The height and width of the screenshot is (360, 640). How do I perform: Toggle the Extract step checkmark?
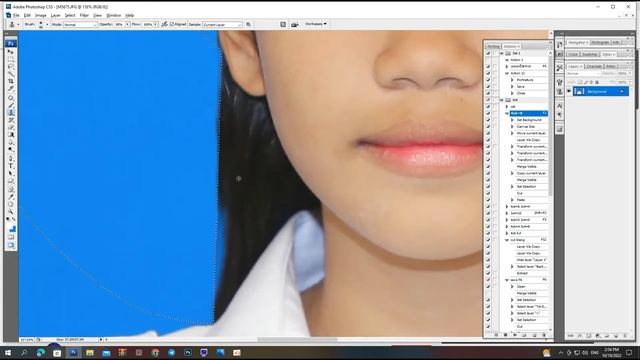point(488,273)
